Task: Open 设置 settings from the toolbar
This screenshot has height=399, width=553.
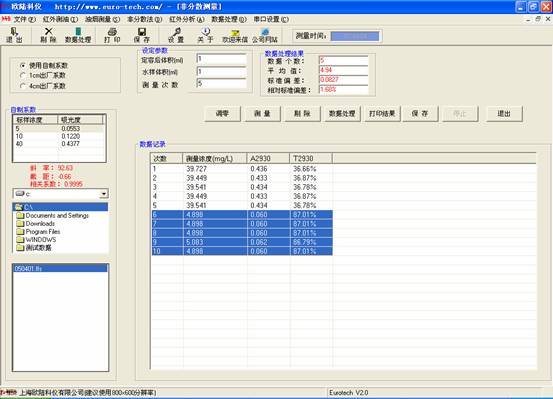Action: [x=176, y=35]
